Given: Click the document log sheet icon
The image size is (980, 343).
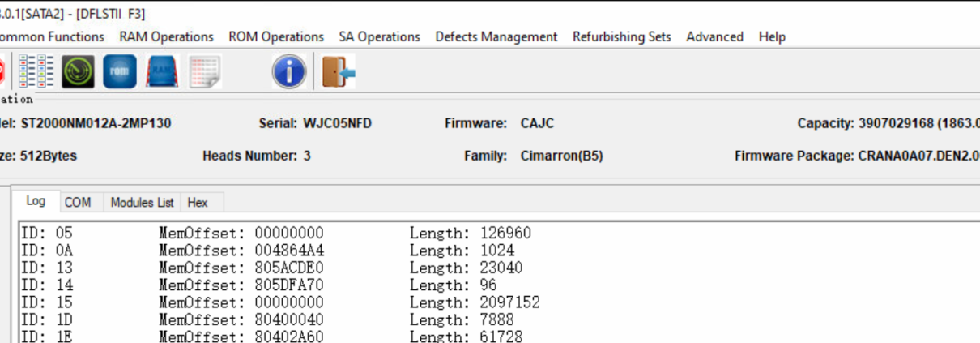Looking at the screenshot, I should point(205,71).
